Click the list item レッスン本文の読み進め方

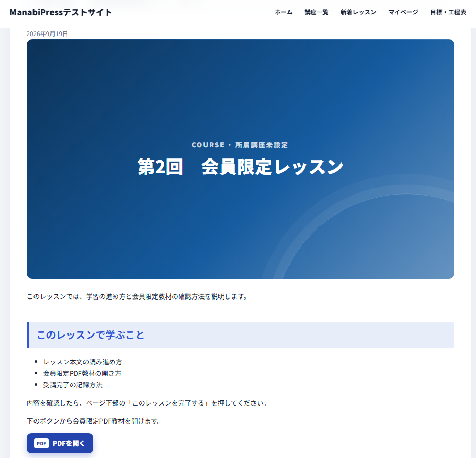[x=82, y=362]
